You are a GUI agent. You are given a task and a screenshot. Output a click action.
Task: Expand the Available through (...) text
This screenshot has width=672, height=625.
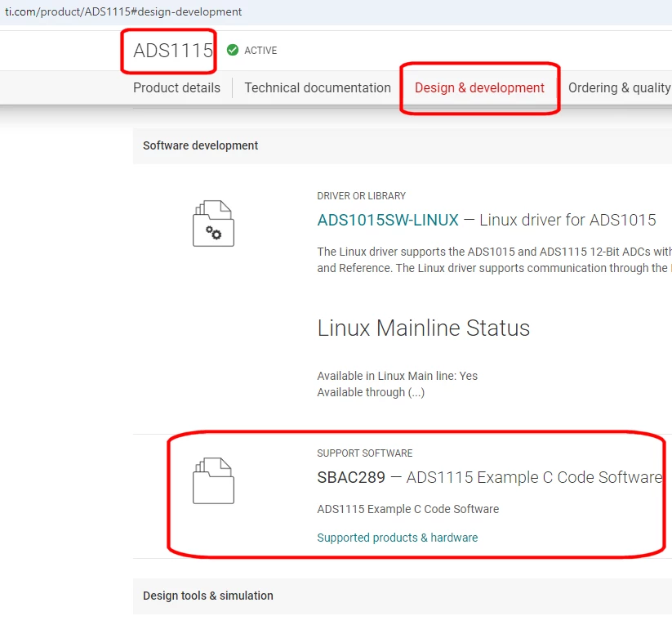(371, 392)
